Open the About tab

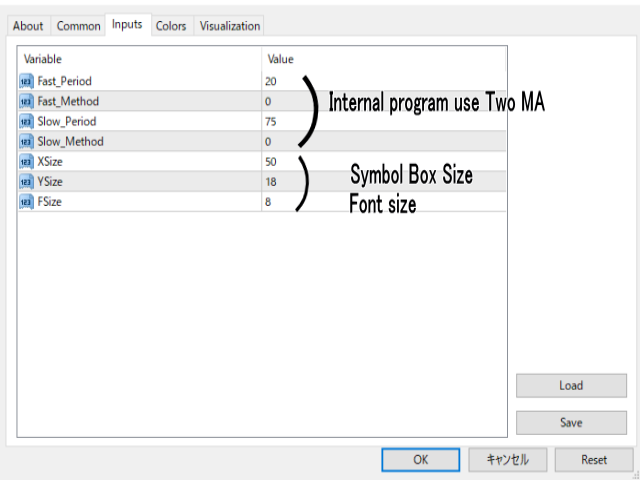[x=28, y=26]
